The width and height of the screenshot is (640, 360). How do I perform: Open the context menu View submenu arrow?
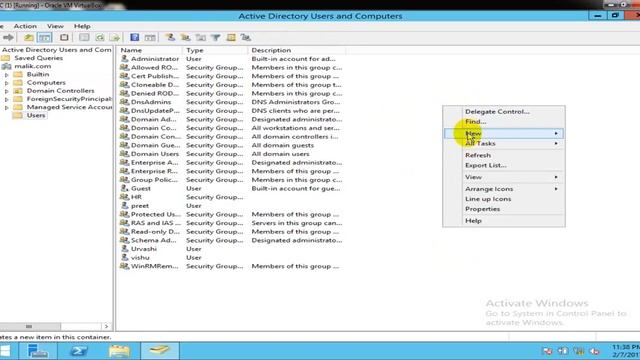pyautogui.click(x=556, y=177)
